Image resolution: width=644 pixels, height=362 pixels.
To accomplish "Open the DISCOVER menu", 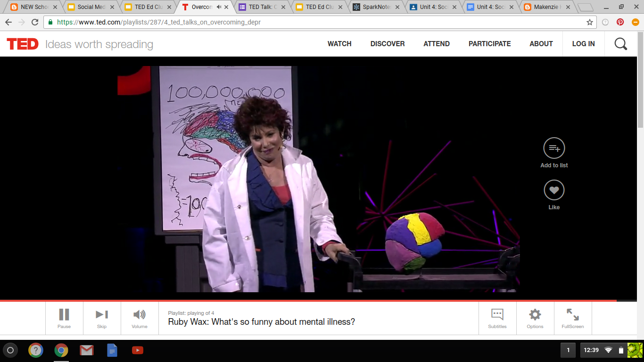I will tap(388, 43).
